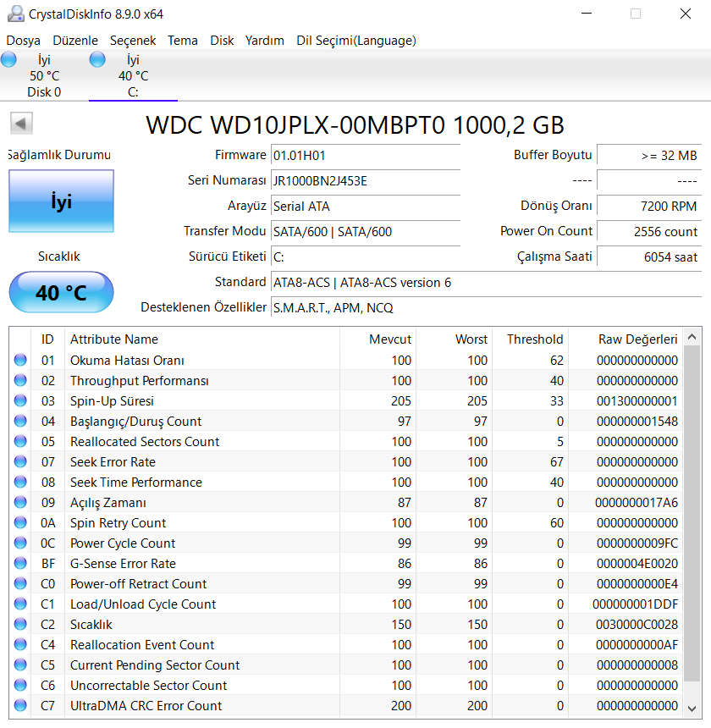Viewport: 711px width, 728px height.
Task: Click the Çalışma Saati value 6054 saat
Action: coord(649,256)
